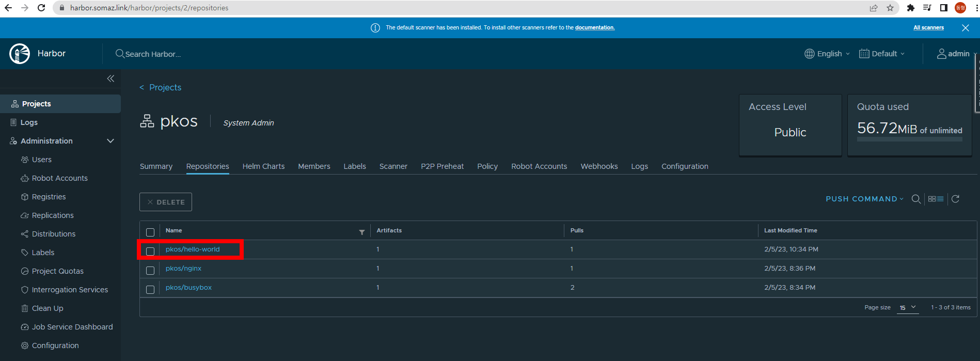Bookmark this page with star icon

(x=890, y=8)
